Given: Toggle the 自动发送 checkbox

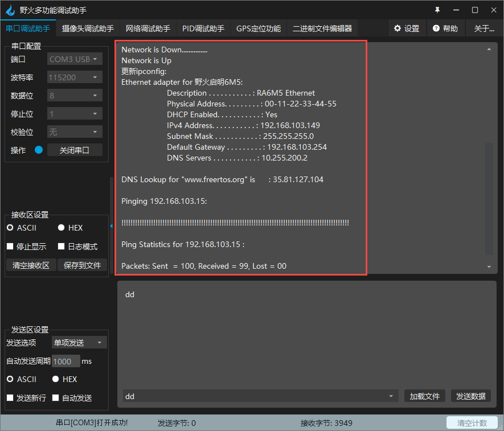Looking at the screenshot, I should coord(56,398).
